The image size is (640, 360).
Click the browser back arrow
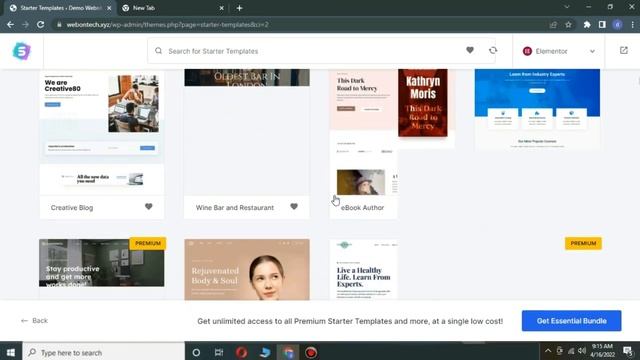(11, 25)
